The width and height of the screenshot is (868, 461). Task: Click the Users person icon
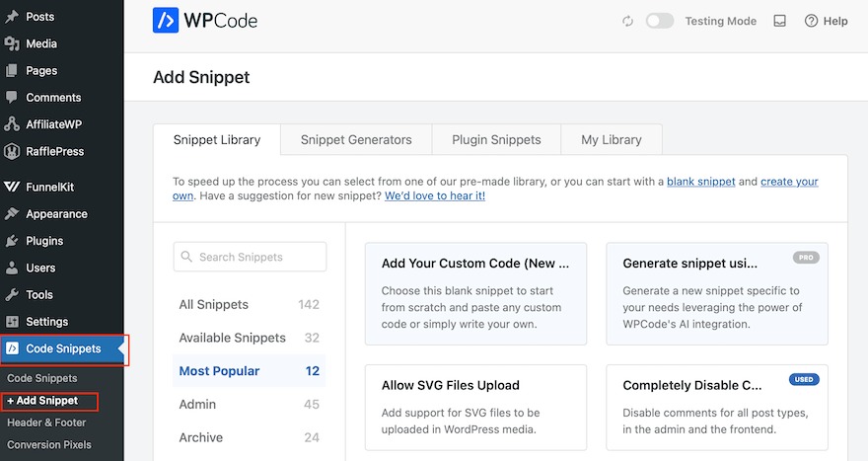(12, 268)
